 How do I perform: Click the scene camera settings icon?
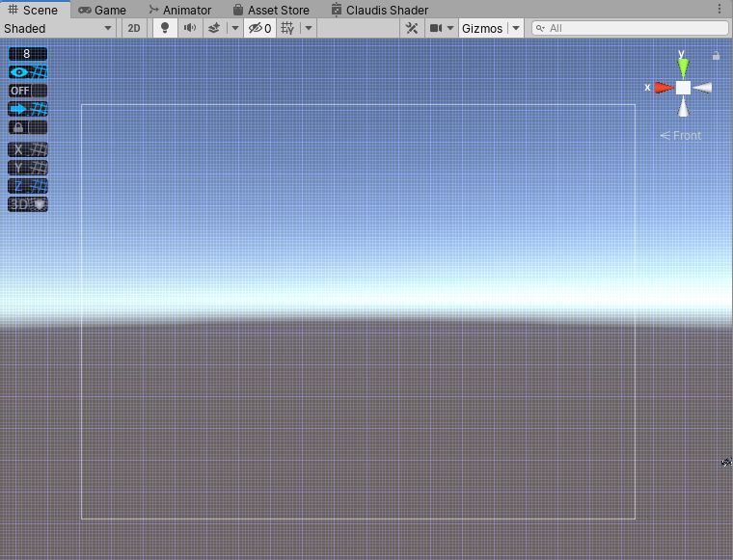coord(435,28)
